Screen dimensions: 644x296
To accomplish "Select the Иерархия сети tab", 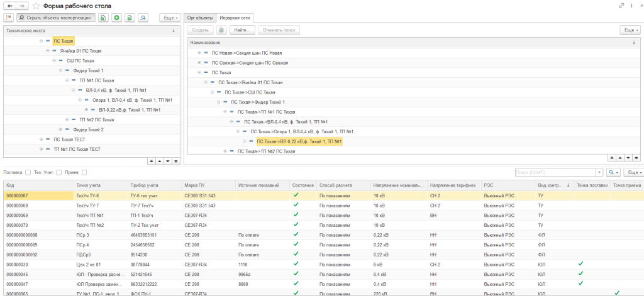I will (235, 18).
